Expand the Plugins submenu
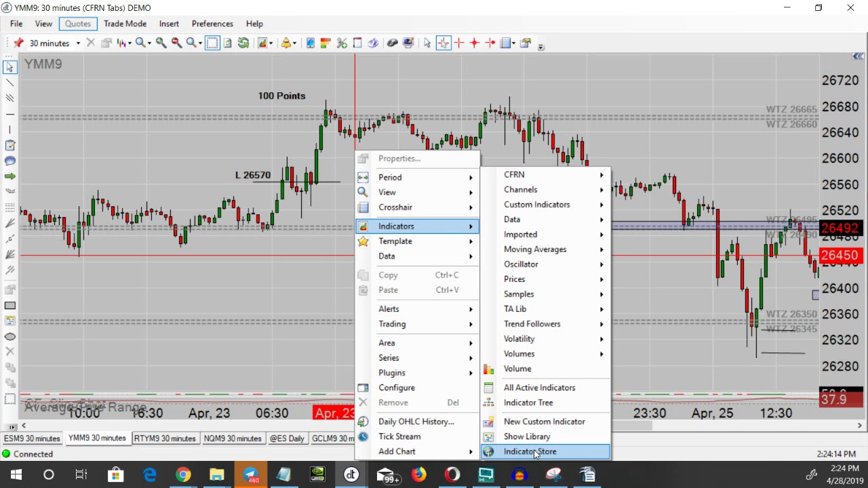 [x=417, y=373]
